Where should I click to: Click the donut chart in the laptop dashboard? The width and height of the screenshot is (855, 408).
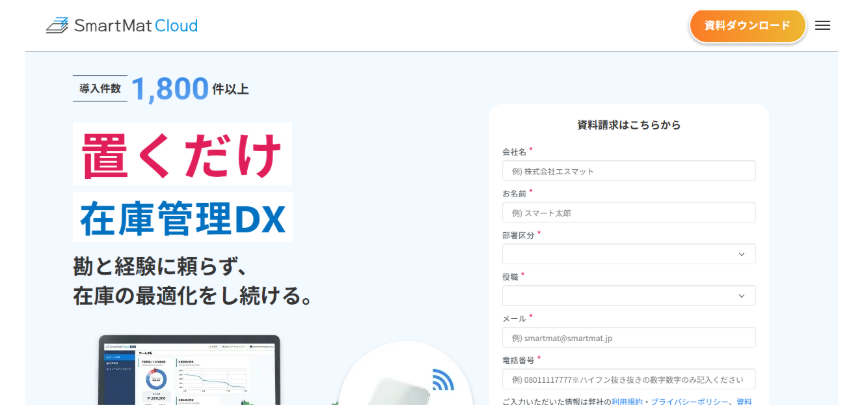pos(155,381)
